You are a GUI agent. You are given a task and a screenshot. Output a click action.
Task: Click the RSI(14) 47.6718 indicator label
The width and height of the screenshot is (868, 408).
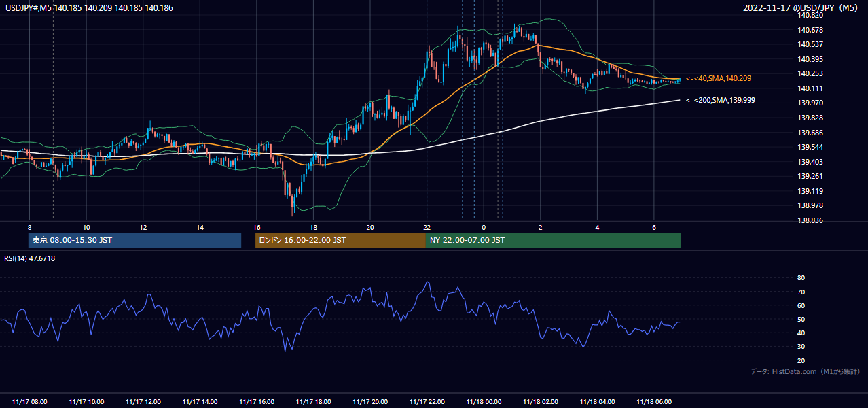click(30, 258)
